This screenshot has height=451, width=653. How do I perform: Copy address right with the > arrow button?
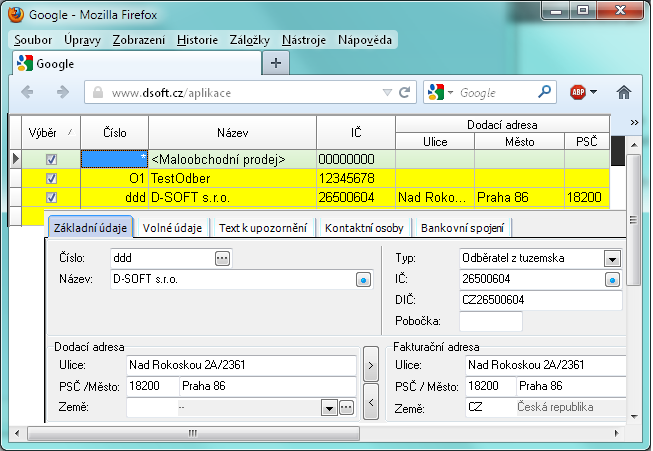pos(370,366)
